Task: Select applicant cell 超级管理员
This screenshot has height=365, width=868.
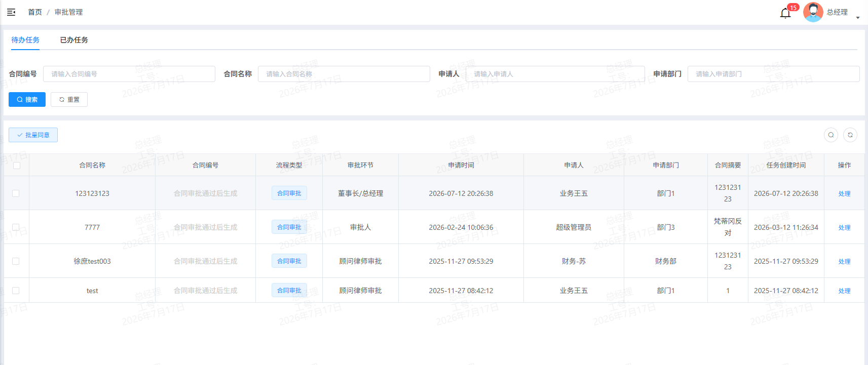Action: coord(574,227)
